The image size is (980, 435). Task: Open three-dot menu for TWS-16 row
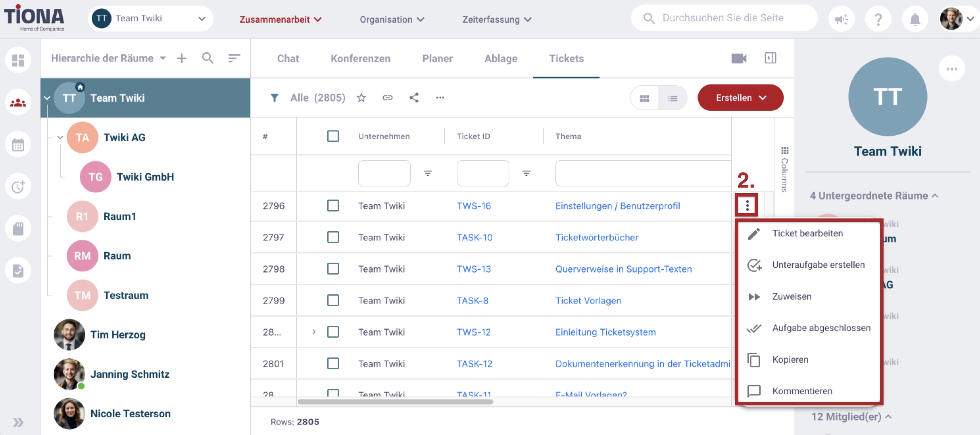click(747, 206)
